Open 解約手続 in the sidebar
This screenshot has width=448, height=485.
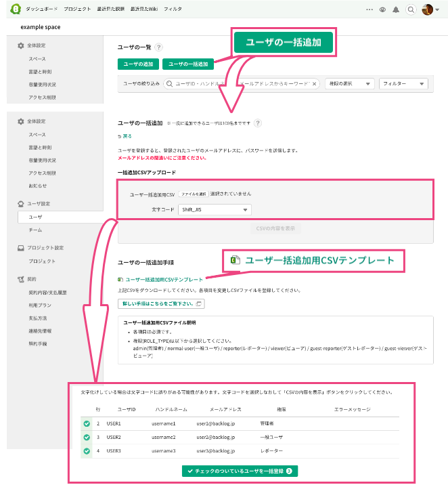pyautogui.click(x=38, y=344)
